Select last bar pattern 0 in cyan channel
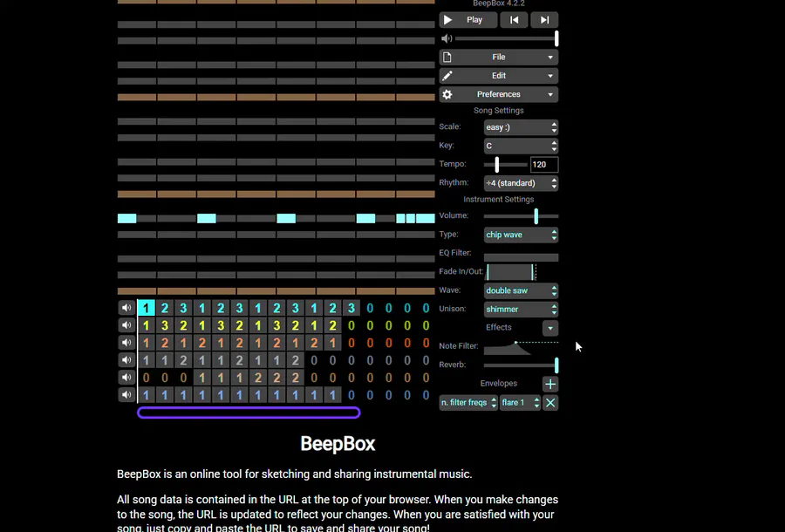The image size is (785, 532). point(426,308)
